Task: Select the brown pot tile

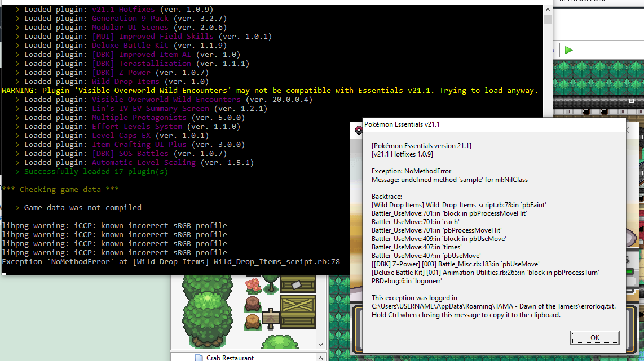Action: (252, 320)
